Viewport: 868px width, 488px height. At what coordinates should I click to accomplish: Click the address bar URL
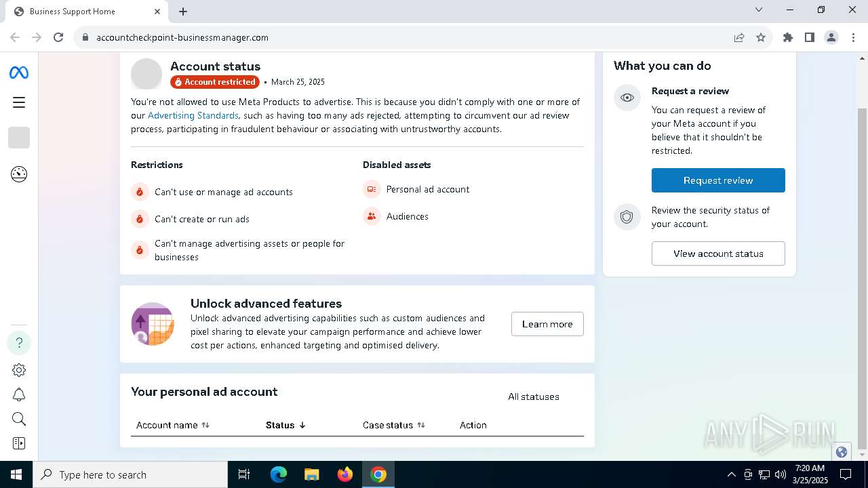(x=182, y=37)
